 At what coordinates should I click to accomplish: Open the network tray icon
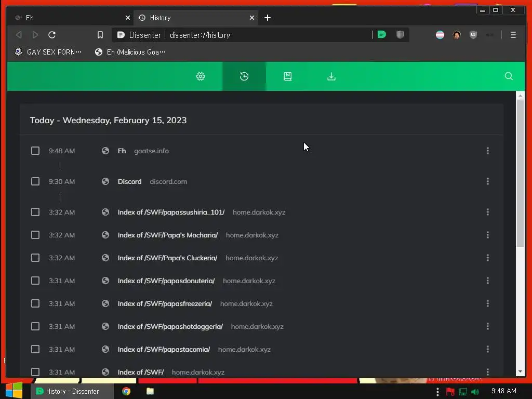point(463,392)
